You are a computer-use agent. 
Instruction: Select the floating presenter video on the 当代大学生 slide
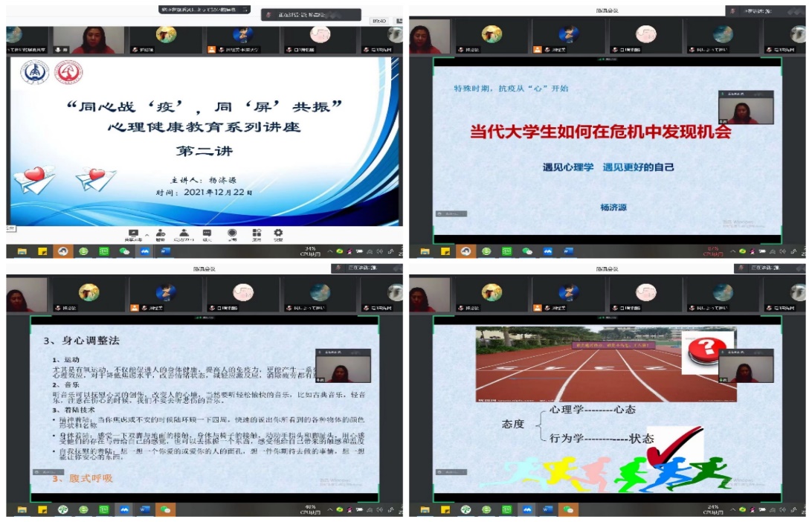click(x=746, y=107)
